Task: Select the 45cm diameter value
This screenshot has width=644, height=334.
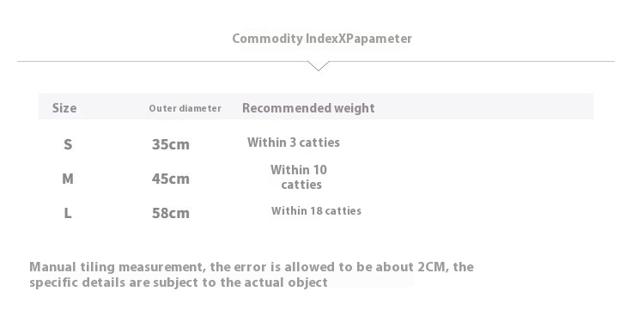Action: click(x=171, y=179)
